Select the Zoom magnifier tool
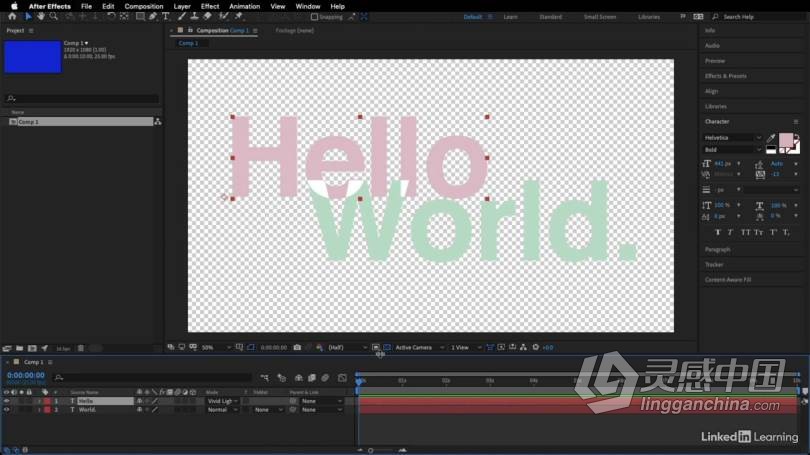Screen dimensions: 810x455 point(54,17)
